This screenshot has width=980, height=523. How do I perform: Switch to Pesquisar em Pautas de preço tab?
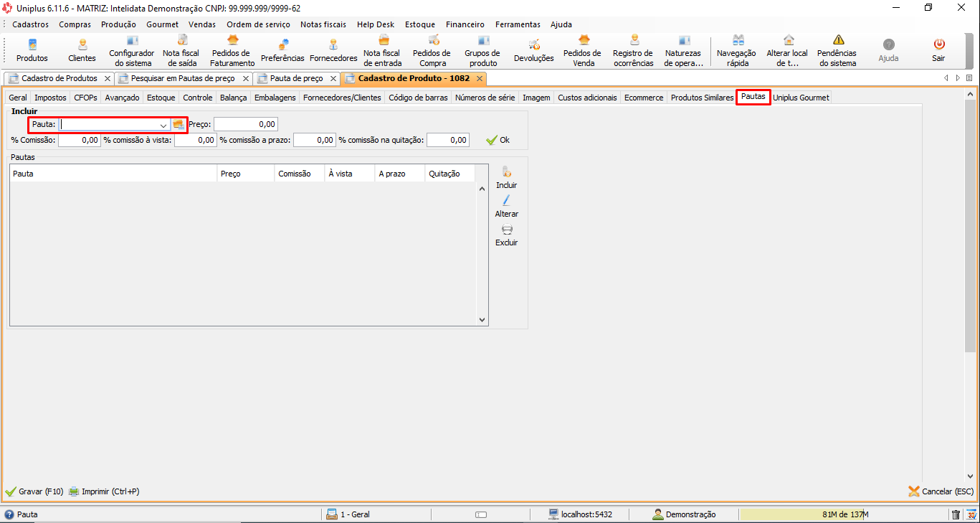tap(183, 78)
